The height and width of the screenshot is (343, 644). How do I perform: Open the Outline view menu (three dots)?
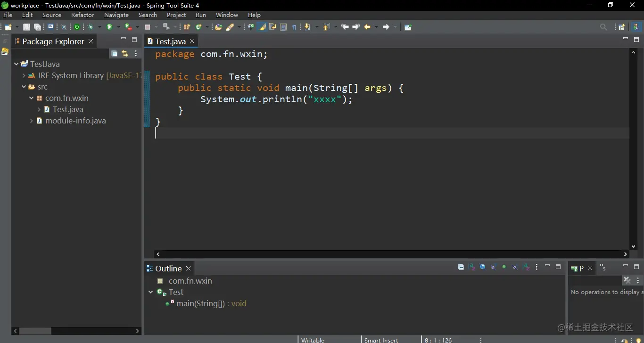(x=537, y=267)
